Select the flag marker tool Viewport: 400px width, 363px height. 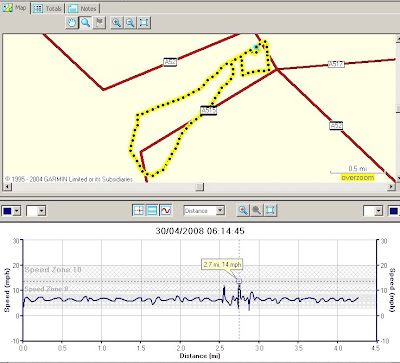coord(99,23)
